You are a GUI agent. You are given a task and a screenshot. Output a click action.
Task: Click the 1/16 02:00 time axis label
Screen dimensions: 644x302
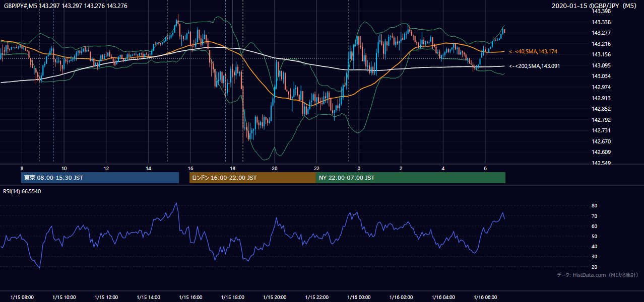[x=401, y=297]
